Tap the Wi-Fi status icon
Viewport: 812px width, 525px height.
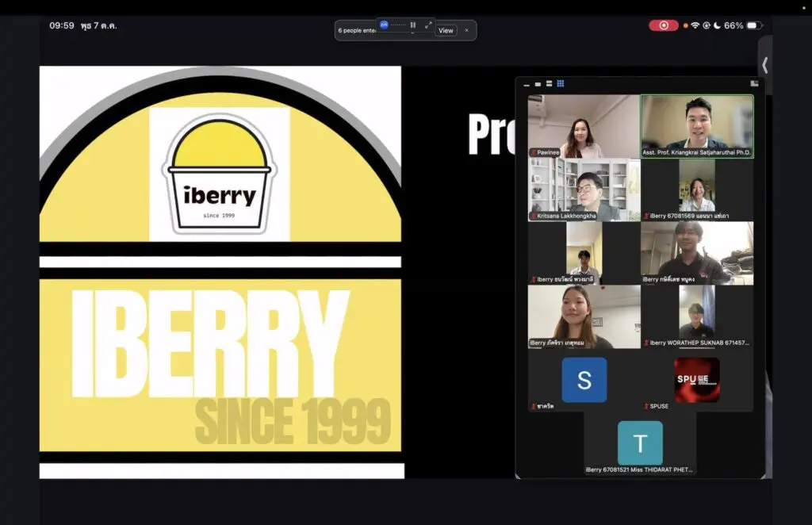(695, 25)
